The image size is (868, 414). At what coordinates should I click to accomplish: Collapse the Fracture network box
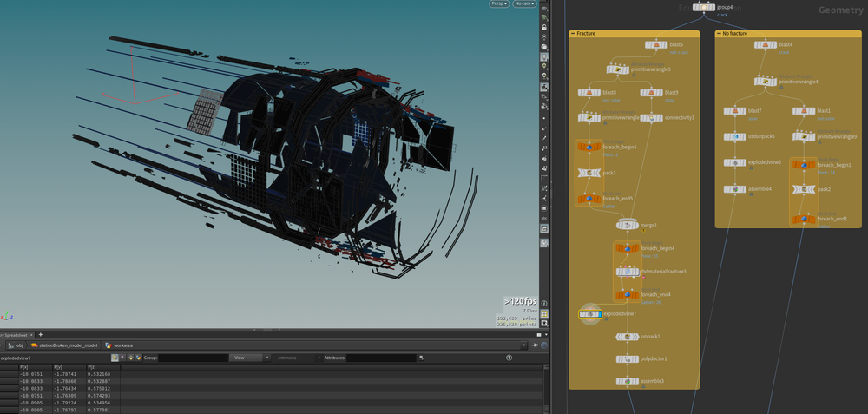pyautogui.click(x=573, y=33)
